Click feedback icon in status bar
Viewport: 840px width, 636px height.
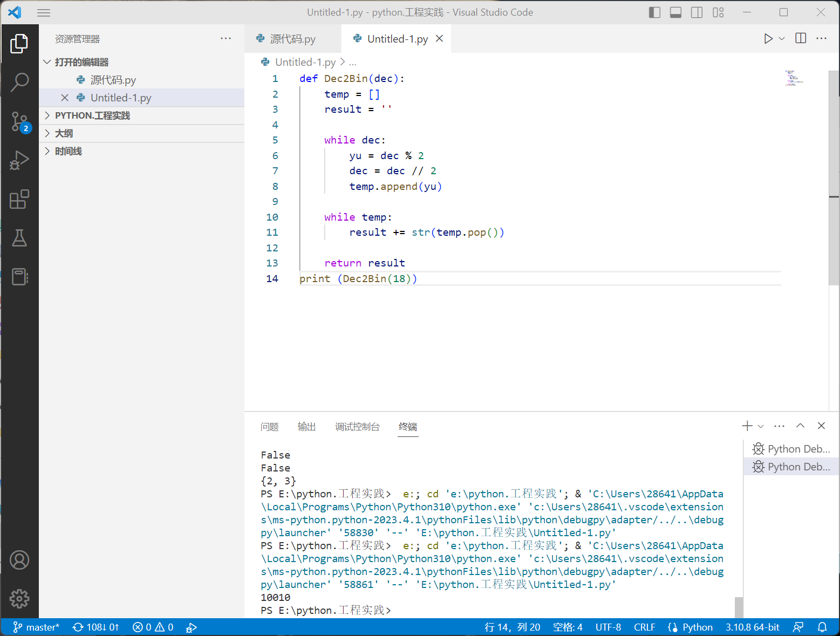click(x=798, y=627)
